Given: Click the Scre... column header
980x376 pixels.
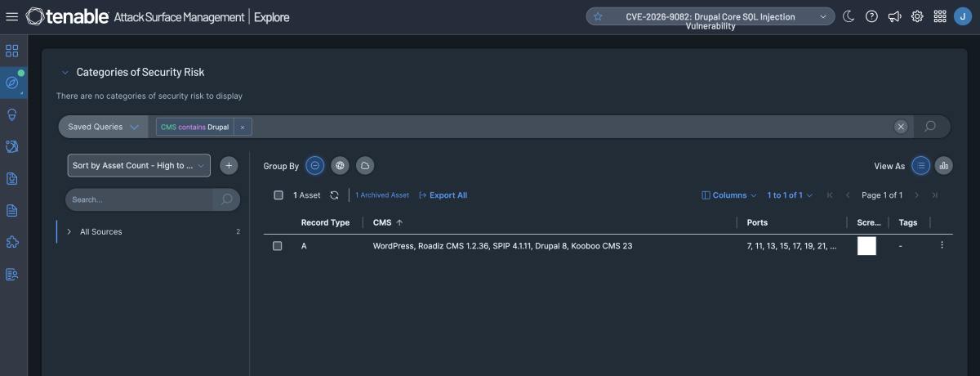Looking at the screenshot, I should [x=869, y=222].
